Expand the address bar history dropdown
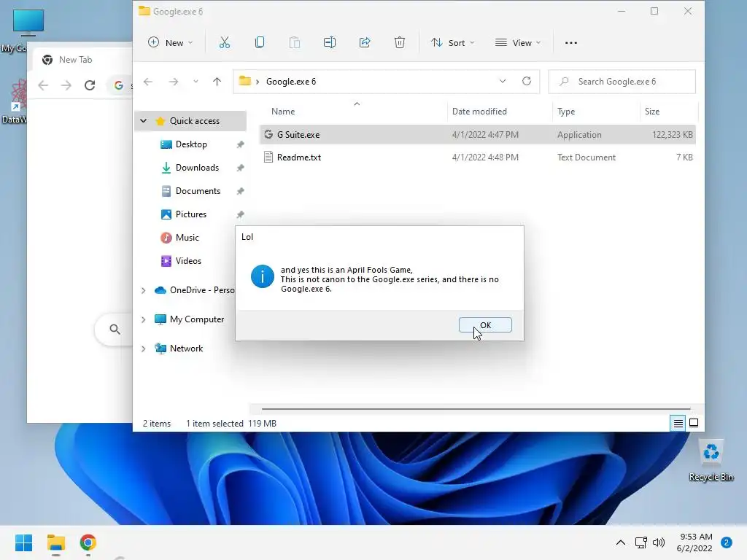 (x=502, y=82)
